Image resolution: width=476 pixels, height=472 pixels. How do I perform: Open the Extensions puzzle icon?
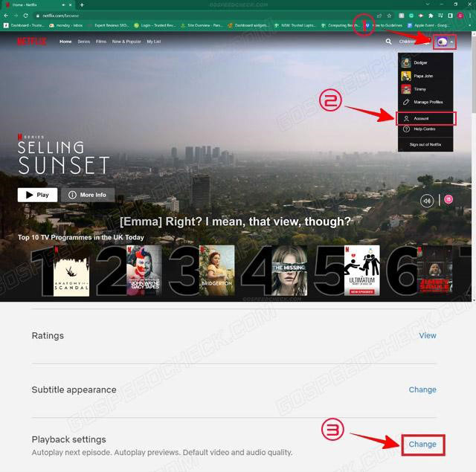click(431, 16)
